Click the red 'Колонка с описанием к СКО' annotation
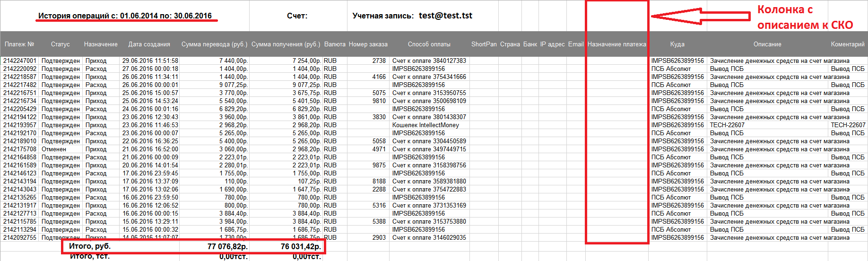Viewport: 868px width, 261px height. (805, 17)
